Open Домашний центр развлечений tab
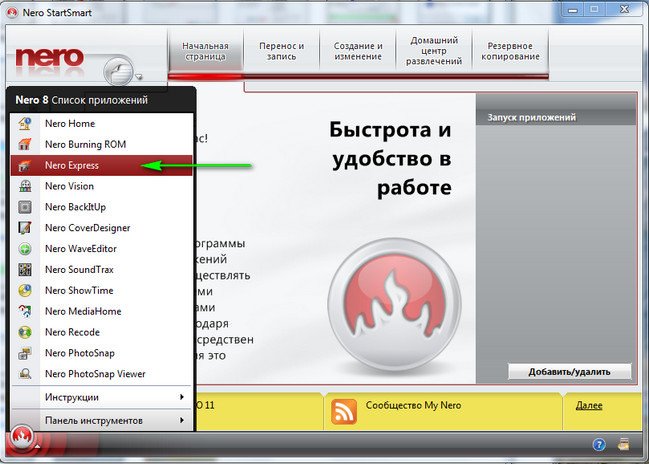This screenshot has width=649, height=464. coord(434,51)
